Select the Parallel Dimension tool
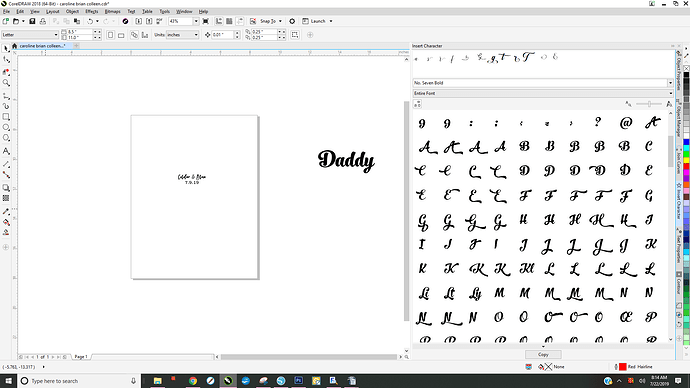 point(6,164)
